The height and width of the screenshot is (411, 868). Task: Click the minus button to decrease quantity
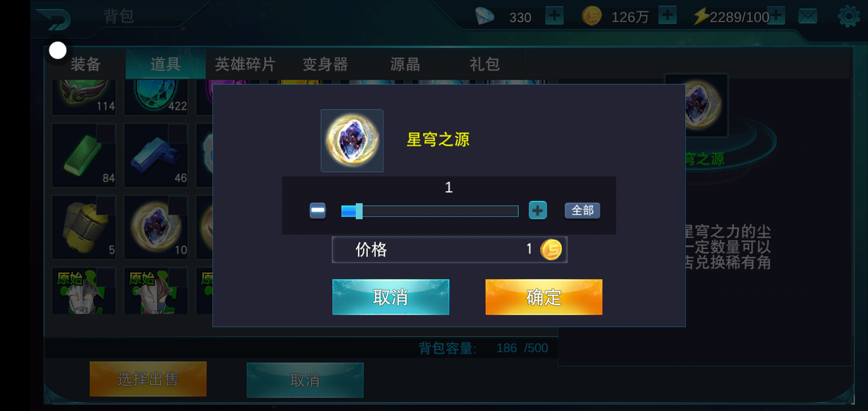tap(318, 211)
